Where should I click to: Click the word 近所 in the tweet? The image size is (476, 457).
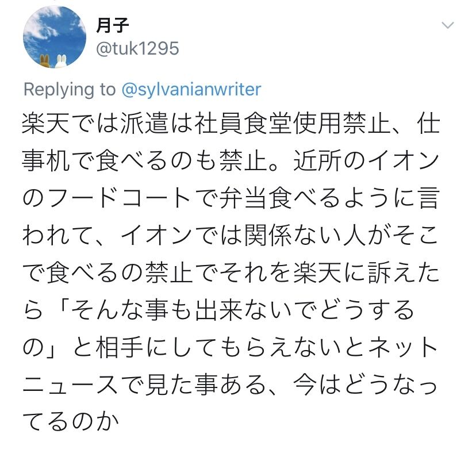pos(318,160)
